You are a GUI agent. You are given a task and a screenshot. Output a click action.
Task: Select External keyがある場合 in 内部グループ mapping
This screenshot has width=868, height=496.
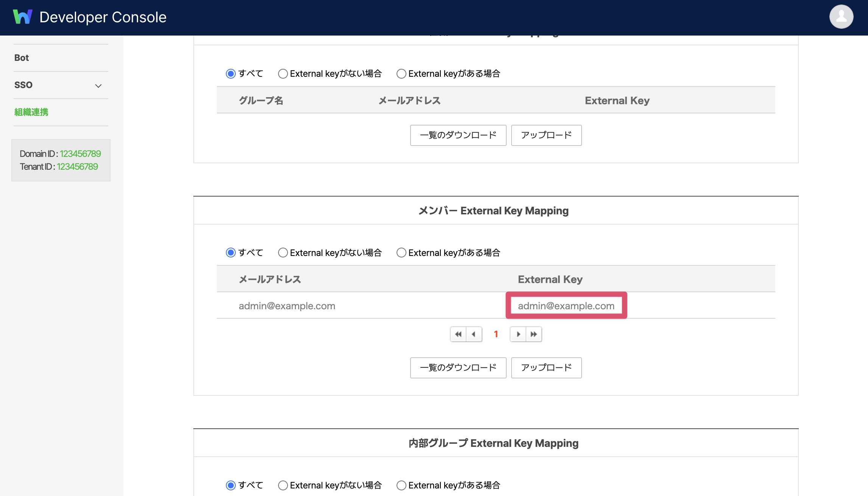pyautogui.click(x=401, y=485)
